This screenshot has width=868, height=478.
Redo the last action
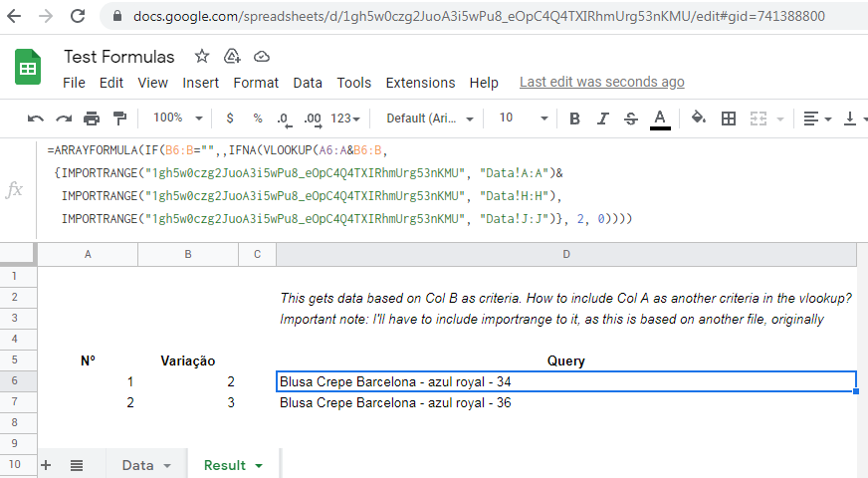coord(64,119)
